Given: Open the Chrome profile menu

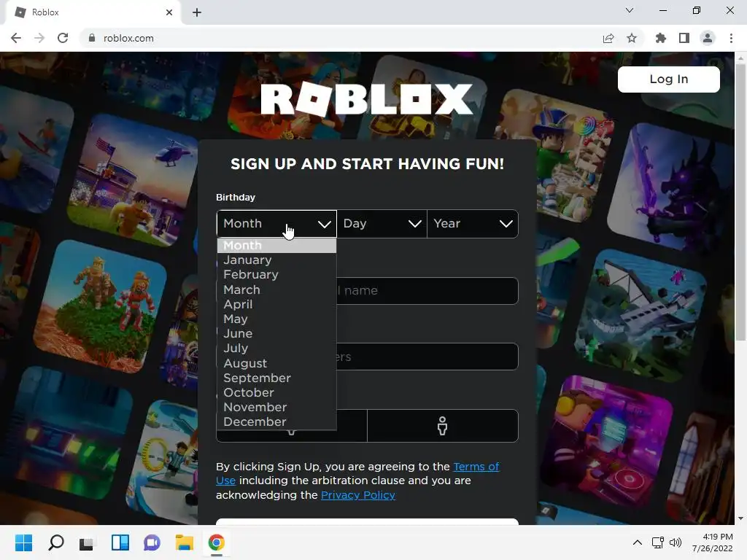Looking at the screenshot, I should pos(708,38).
